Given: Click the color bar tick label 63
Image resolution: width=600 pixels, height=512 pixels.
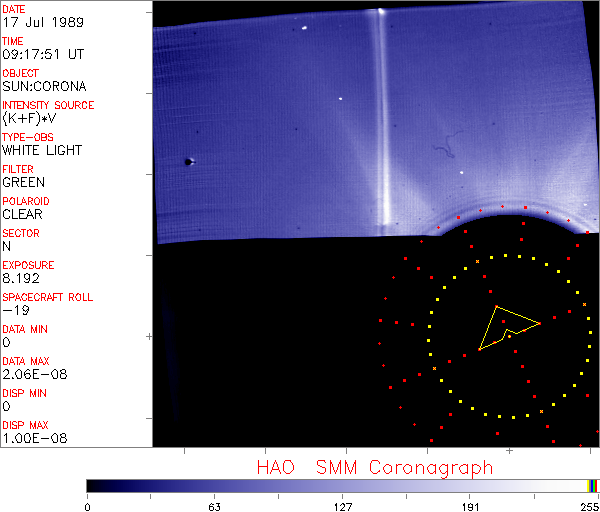Looking at the screenshot, I should coord(214,506).
